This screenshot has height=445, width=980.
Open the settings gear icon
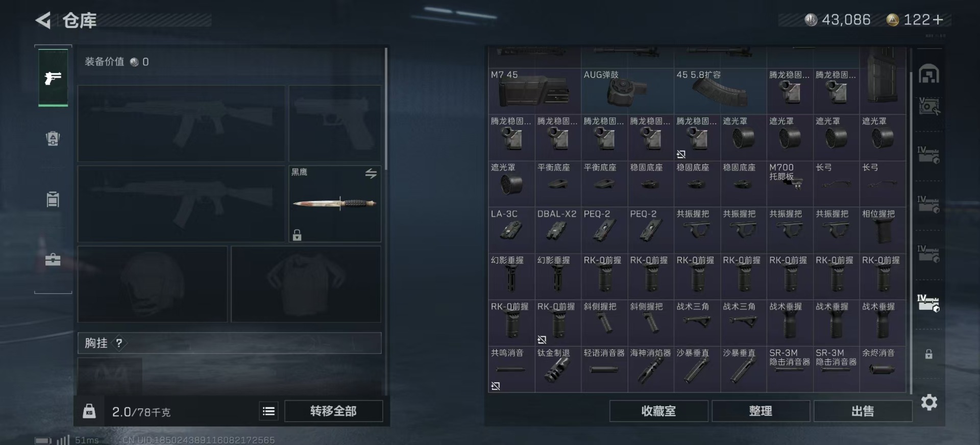coord(929,403)
